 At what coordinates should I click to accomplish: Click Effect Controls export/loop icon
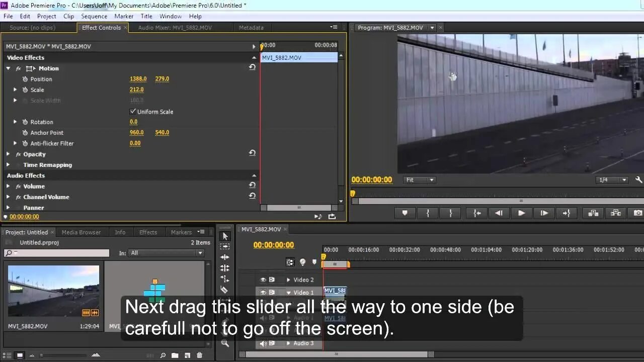[332, 216]
